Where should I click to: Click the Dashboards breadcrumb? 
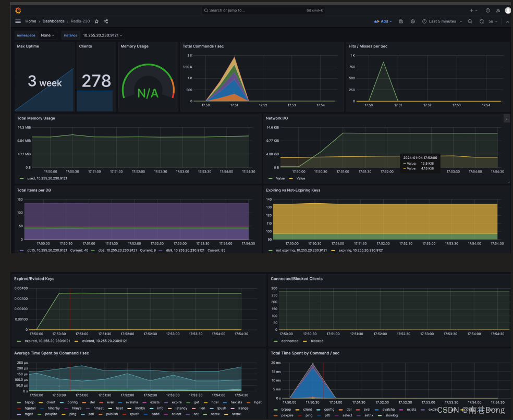coord(53,21)
